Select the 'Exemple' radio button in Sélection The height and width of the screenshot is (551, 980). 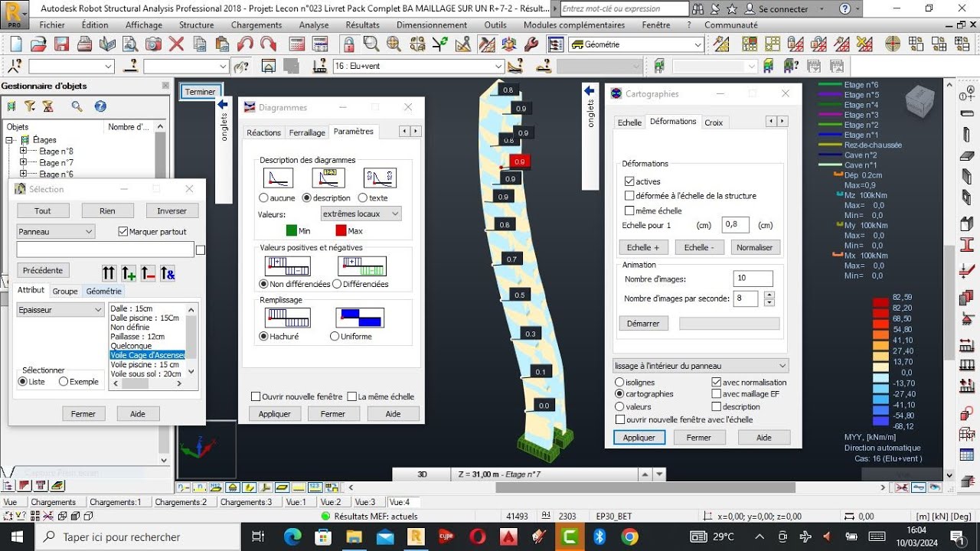(x=64, y=381)
